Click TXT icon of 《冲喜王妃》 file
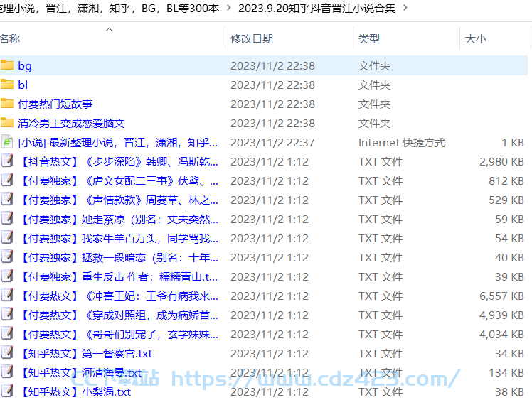 click(7, 296)
